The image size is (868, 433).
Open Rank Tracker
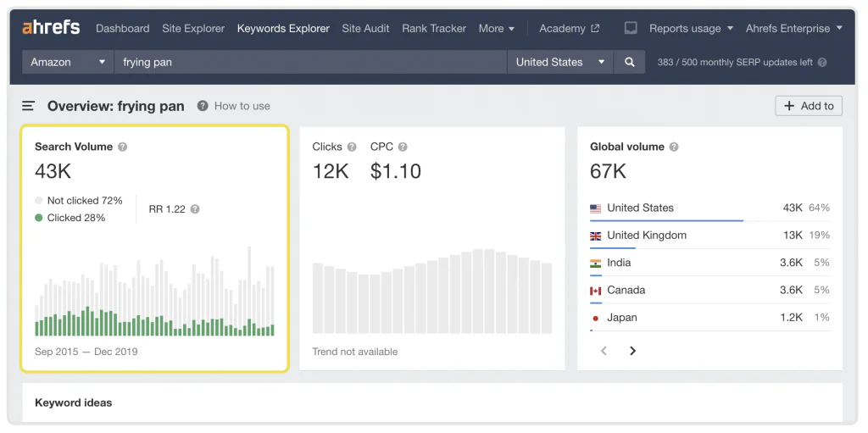click(434, 28)
